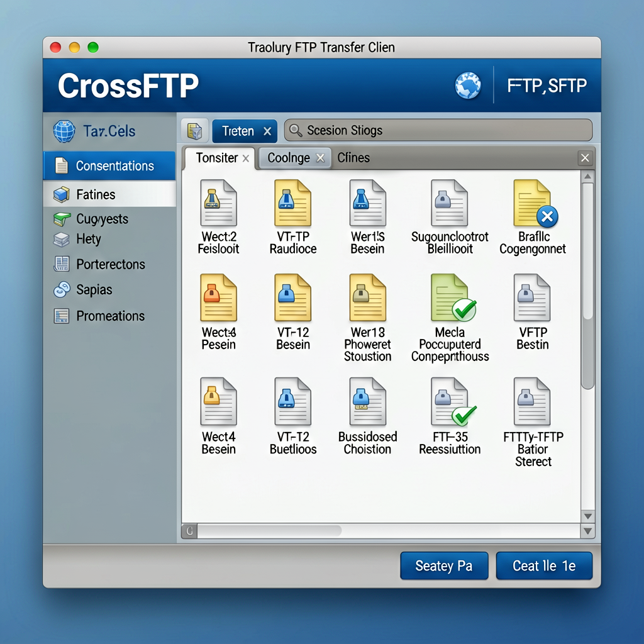Click the CrossFTP logo text
This screenshot has height=644, width=644.
click(x=128, y=86)
